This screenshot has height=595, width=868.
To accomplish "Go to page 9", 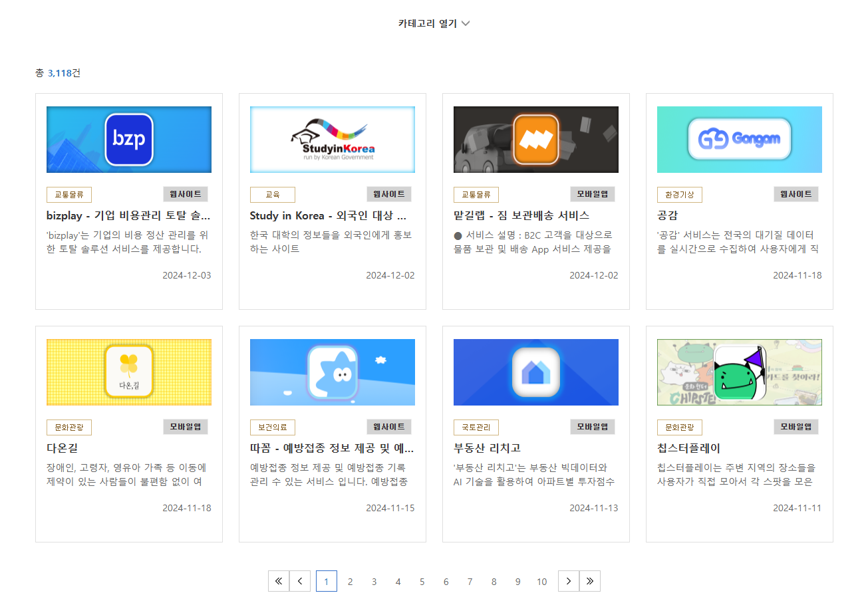I will pyautogui.click(x=518, y=582).
